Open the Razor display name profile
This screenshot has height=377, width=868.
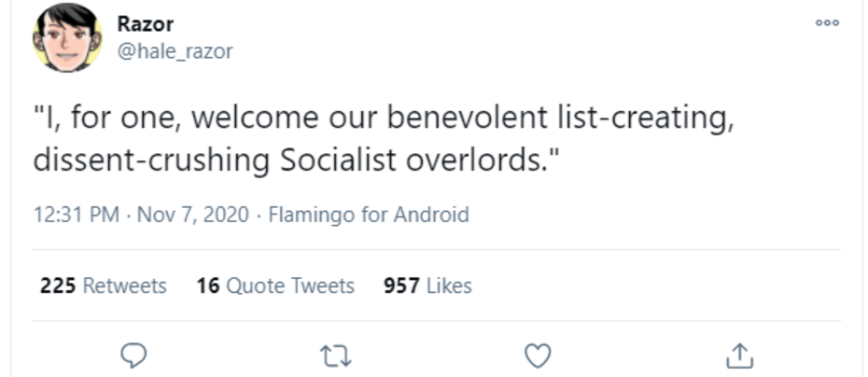tap(145, 24)
